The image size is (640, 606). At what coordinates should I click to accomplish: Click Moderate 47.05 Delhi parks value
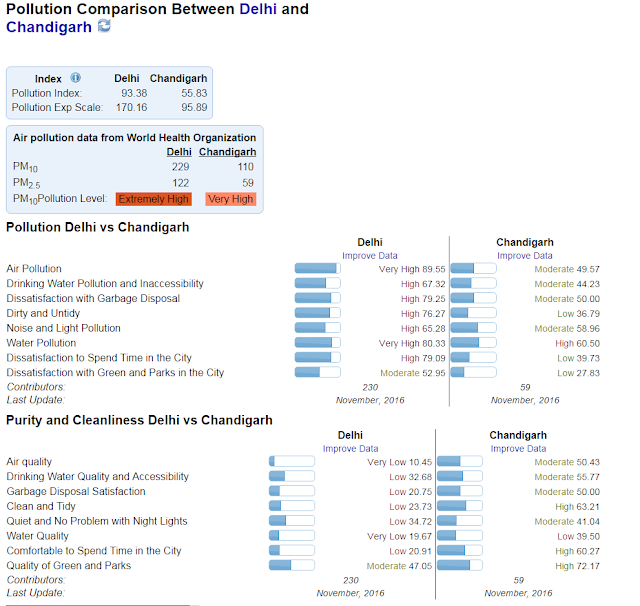[399, 566]
